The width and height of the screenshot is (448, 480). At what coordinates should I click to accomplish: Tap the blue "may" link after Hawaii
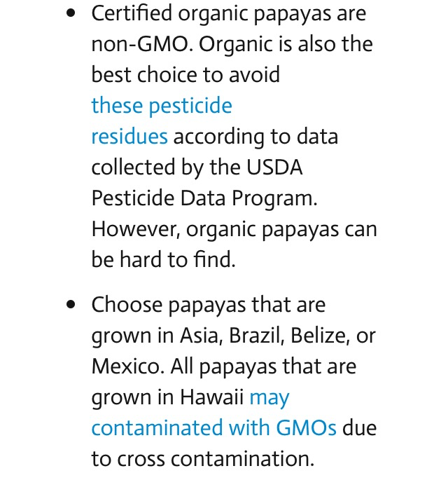coord(269,397)
